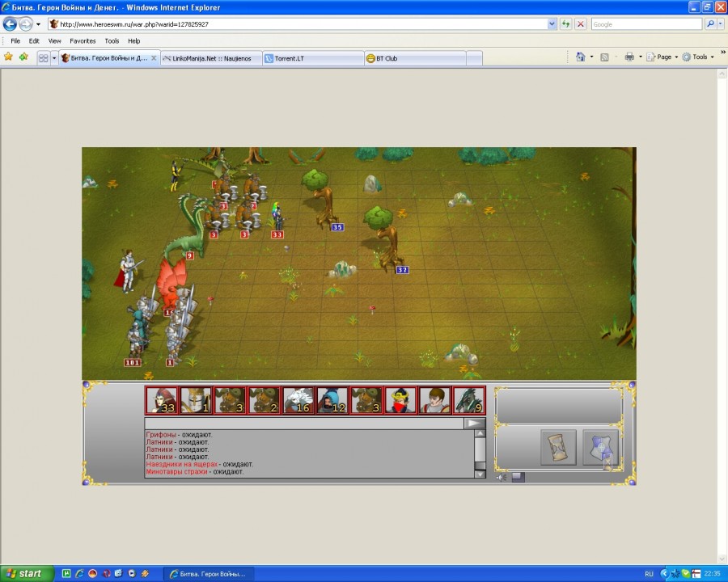The image size is (728, 582).
Task: Select the minotaur portrait showing 2
Action: click(x=264, y=400)
